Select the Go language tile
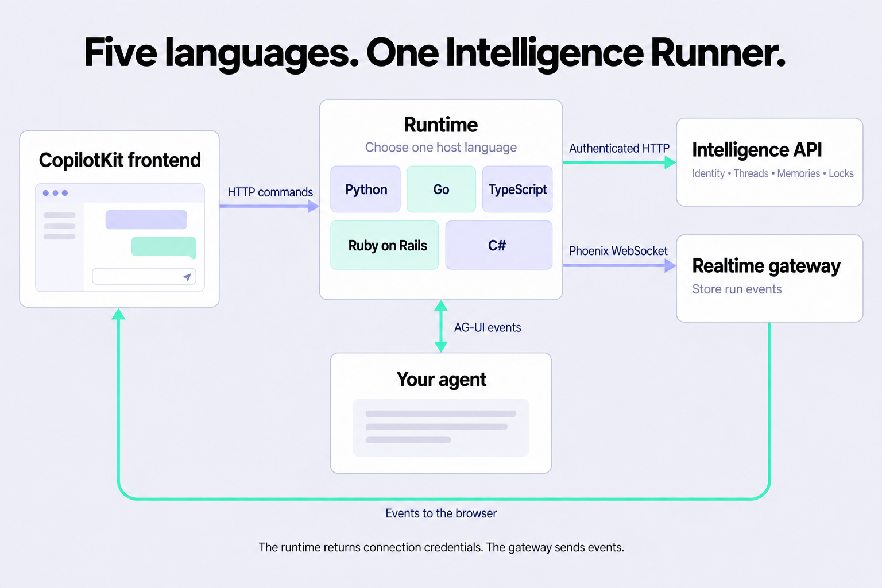882x588 pixels. [x=441, y=189]
